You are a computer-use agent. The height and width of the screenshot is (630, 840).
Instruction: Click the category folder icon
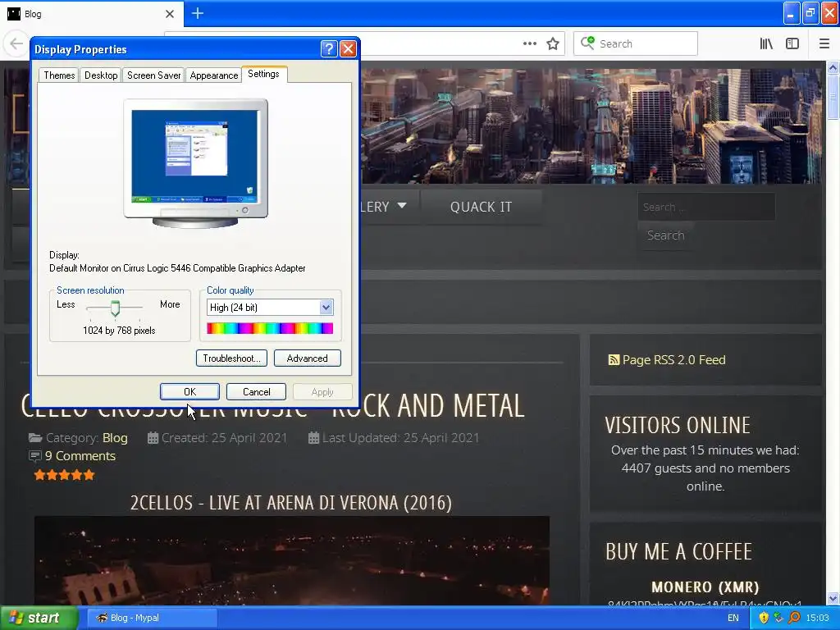[35, 438]
